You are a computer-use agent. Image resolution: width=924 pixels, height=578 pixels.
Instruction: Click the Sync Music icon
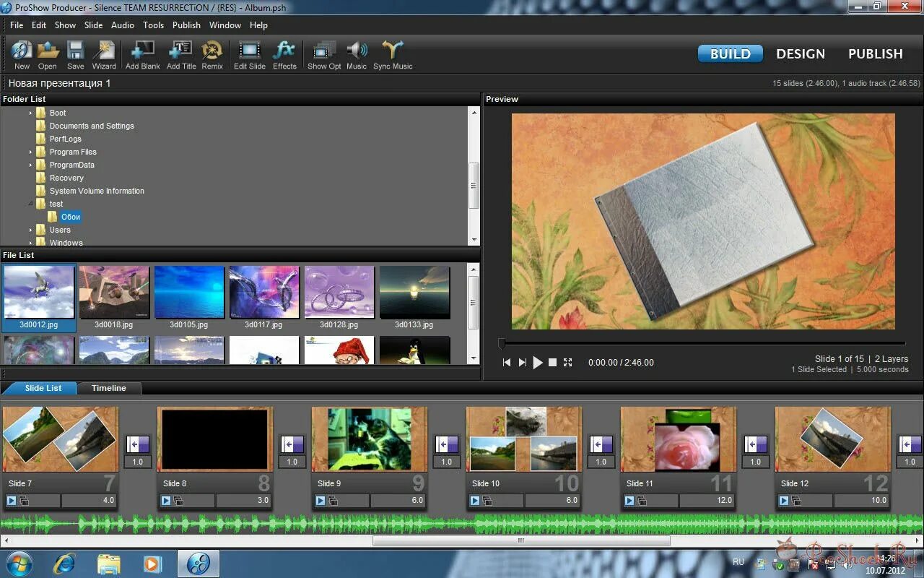click(393, 55)
